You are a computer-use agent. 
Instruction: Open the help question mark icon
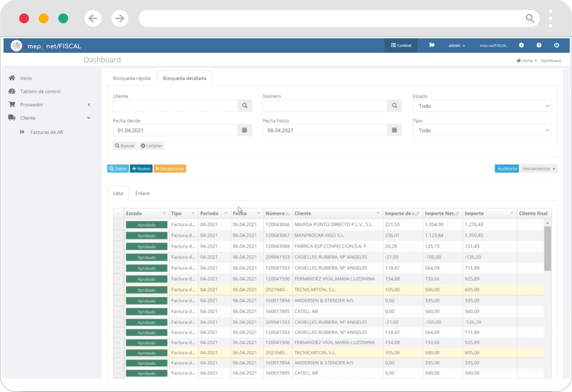(539, 45)
